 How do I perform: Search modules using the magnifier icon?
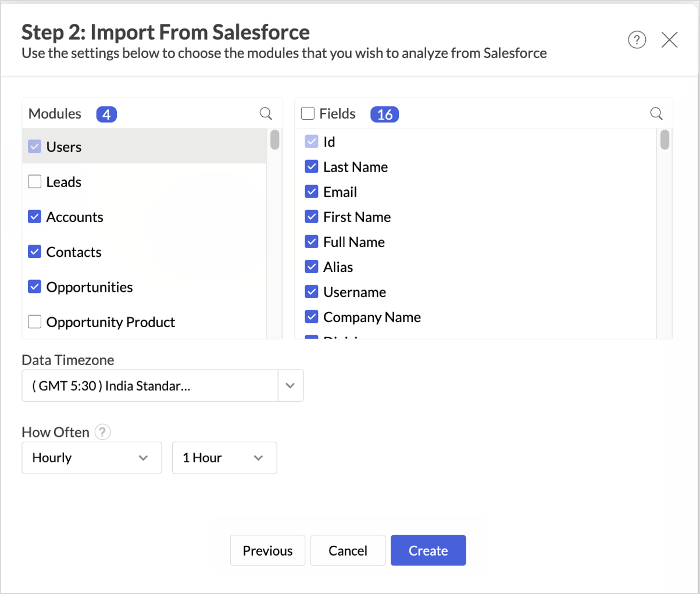tap(266, 113)
